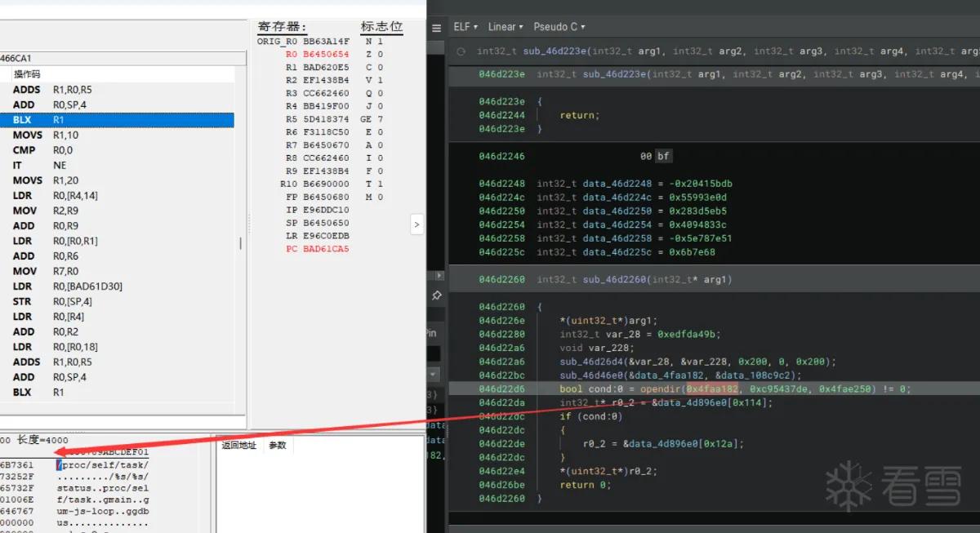Click the sub_46d26d4 call in the pseudo C

[591, 362]
